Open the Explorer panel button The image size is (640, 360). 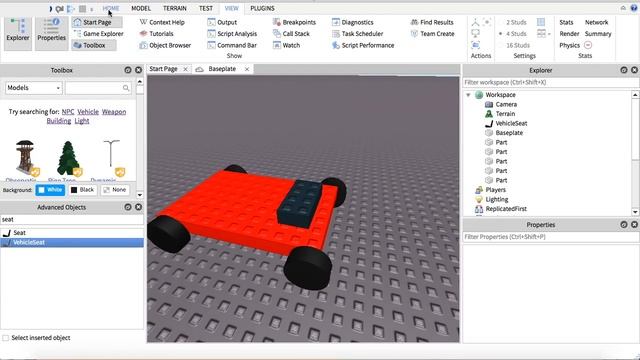(18, 34)
